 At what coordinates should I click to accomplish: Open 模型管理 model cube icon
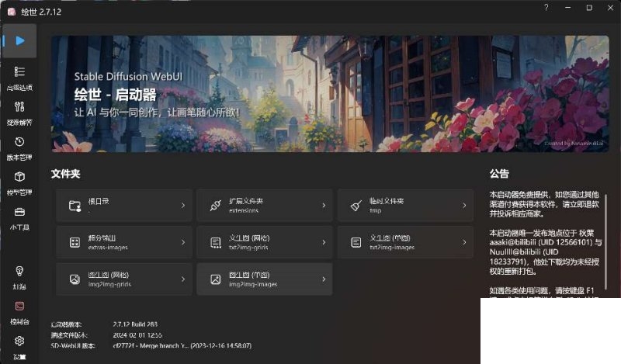19,177
